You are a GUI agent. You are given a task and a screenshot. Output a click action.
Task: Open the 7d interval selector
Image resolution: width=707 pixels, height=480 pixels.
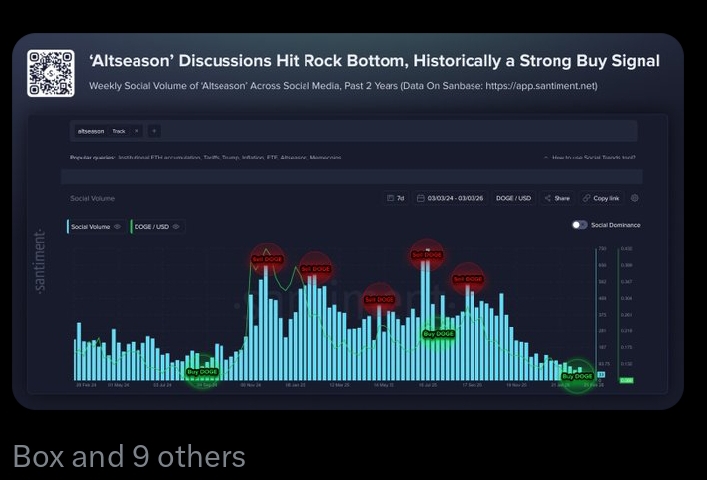(x=396, y=198)
